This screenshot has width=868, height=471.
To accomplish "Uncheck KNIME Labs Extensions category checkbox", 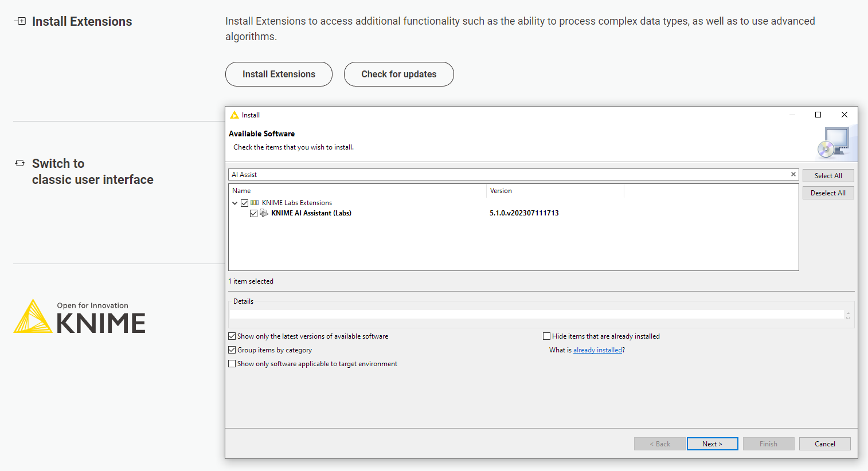I will 245,203.
